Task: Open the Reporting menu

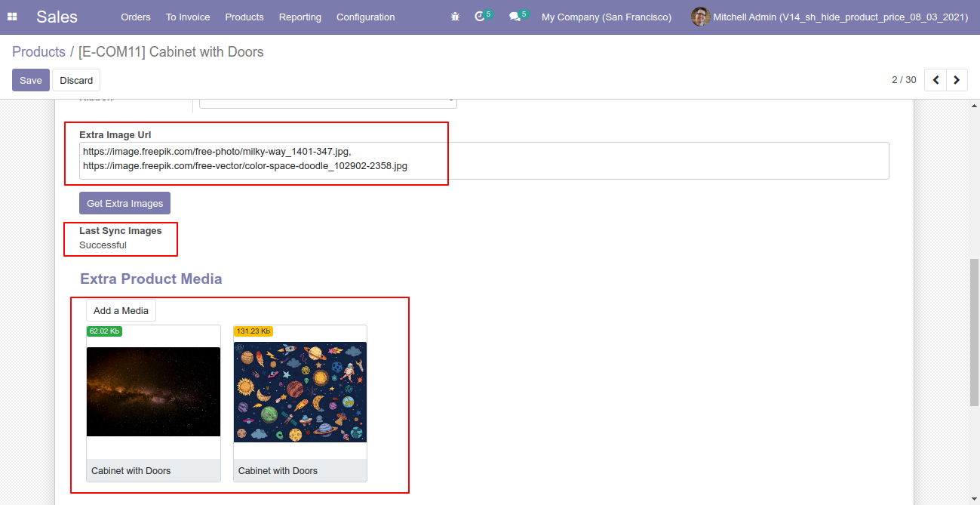Action: click(300, 17)
